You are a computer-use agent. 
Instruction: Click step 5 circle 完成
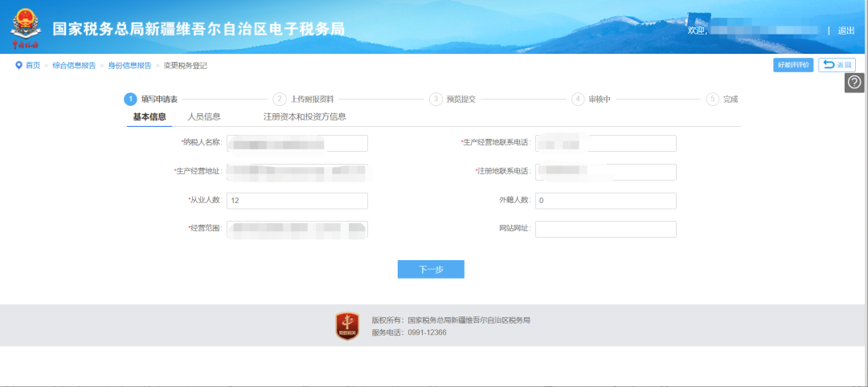[x=713, y=100]
